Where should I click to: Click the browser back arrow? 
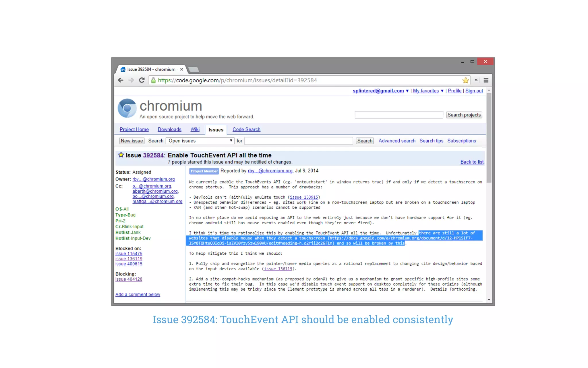121,80
